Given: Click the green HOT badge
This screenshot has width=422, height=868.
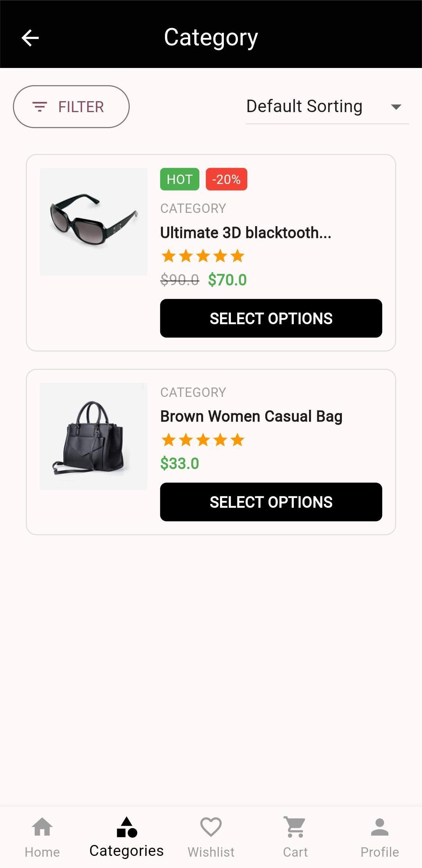Looking at the screenshot, I should (180, 179).
